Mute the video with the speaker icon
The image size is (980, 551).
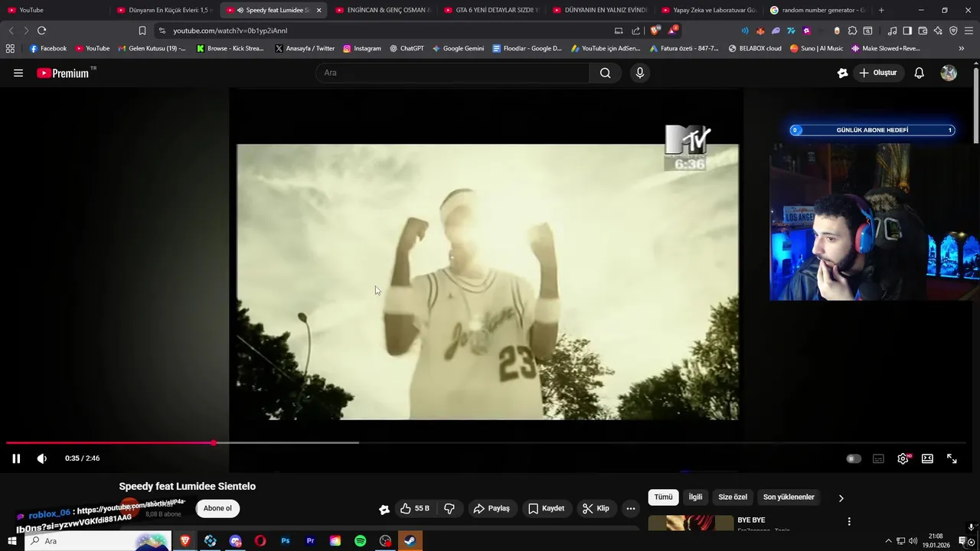point(42,458)
